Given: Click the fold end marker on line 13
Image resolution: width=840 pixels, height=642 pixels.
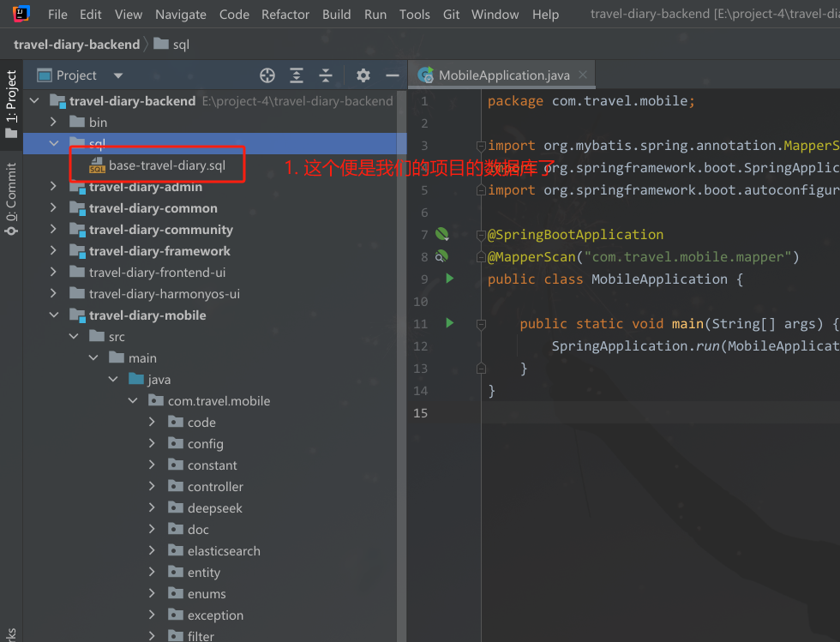Looking at the screenshot, I should (481, 369).
